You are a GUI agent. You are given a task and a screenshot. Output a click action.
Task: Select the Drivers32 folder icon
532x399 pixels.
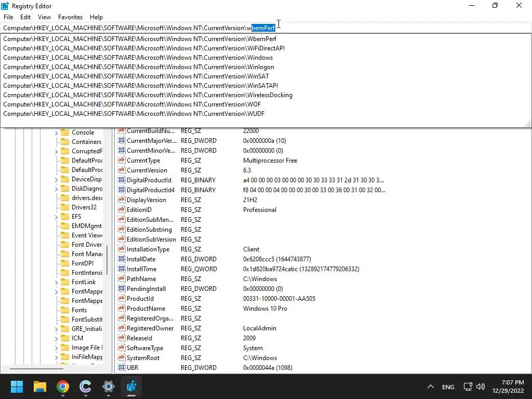[x=65, y=207]
